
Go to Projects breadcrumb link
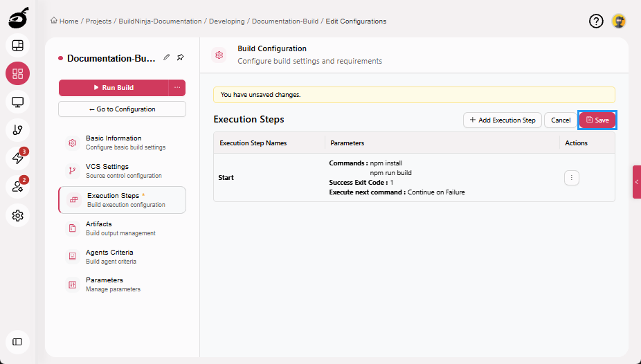pyautogui.click(x=98, y=21)
